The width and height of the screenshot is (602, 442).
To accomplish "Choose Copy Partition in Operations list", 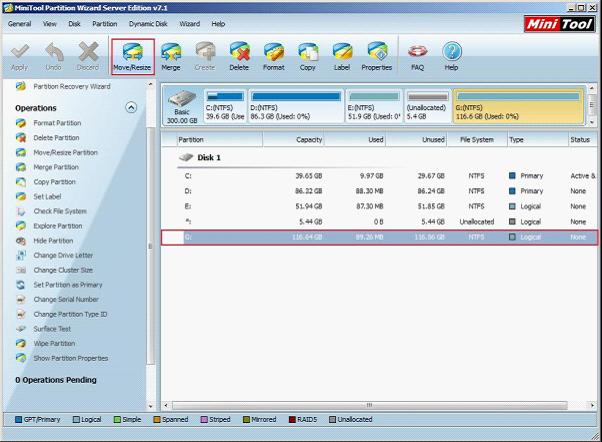I will 55,182.
